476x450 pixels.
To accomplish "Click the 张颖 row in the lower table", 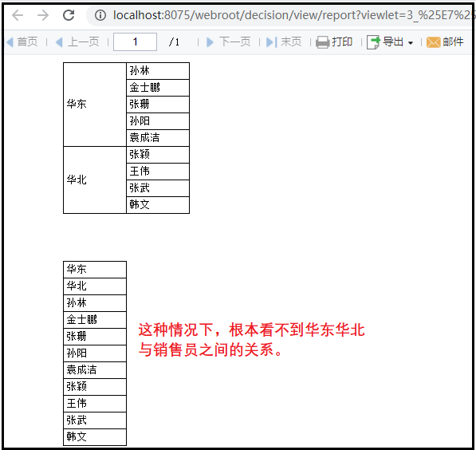I will pyautogui.click(x=95, y=387).
